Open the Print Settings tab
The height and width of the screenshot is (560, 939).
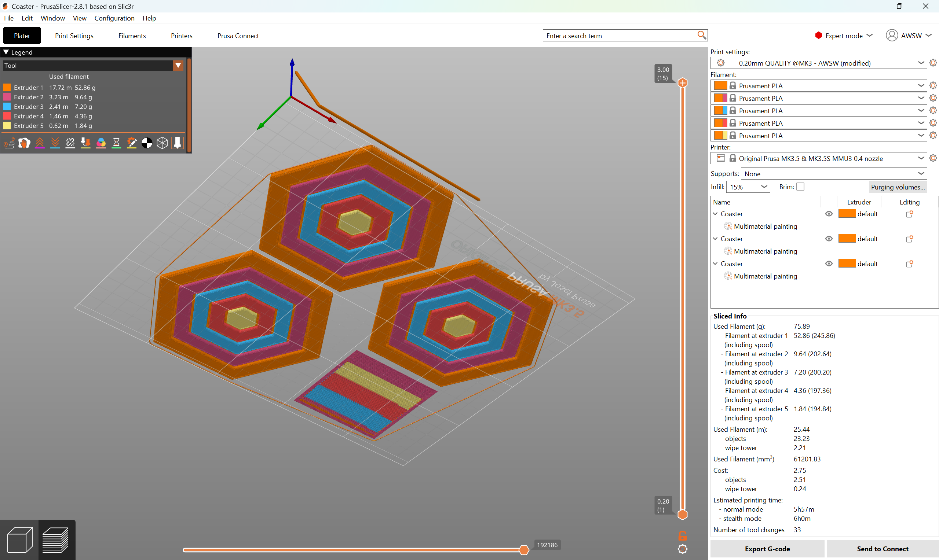pyautogui.click(x=74, y=36)
